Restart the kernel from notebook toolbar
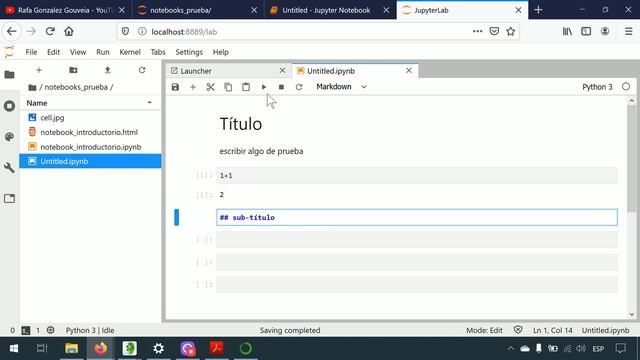The image size is (640, 360). (299, 87)
